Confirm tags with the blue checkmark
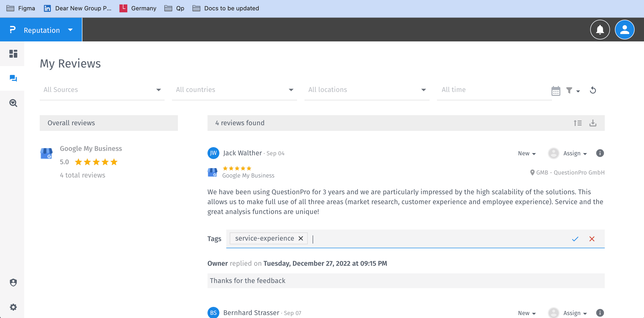 575,239
